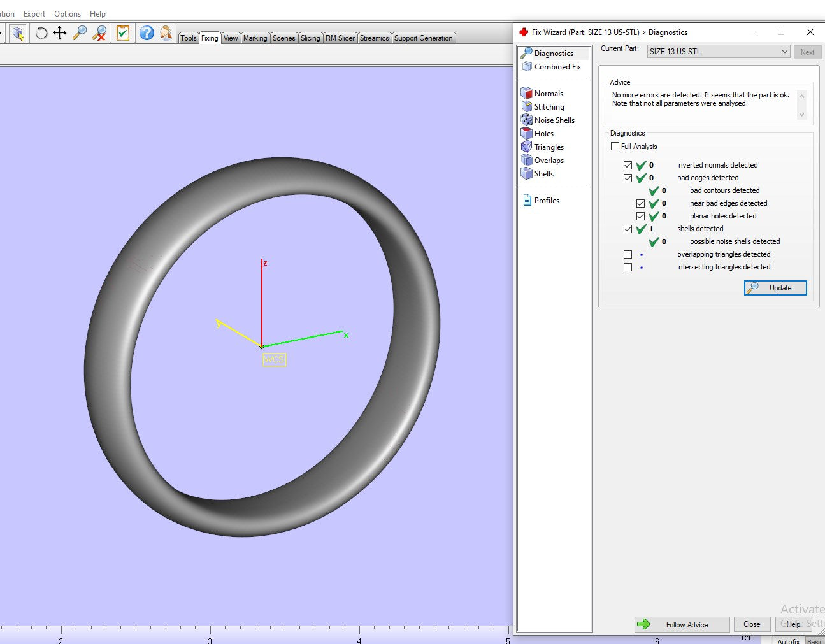
Task: Enable the Full Analysis checkbox
Action: coord(615,147)
